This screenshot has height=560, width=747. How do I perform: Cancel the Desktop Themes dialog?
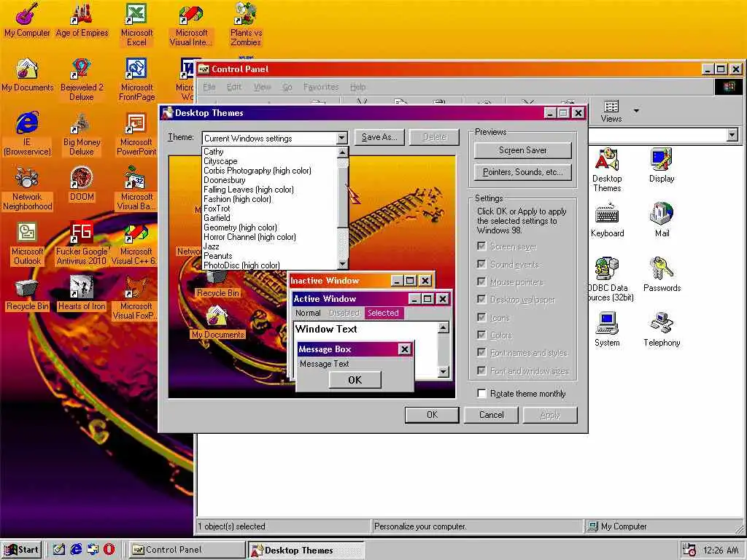pos(491,415)
